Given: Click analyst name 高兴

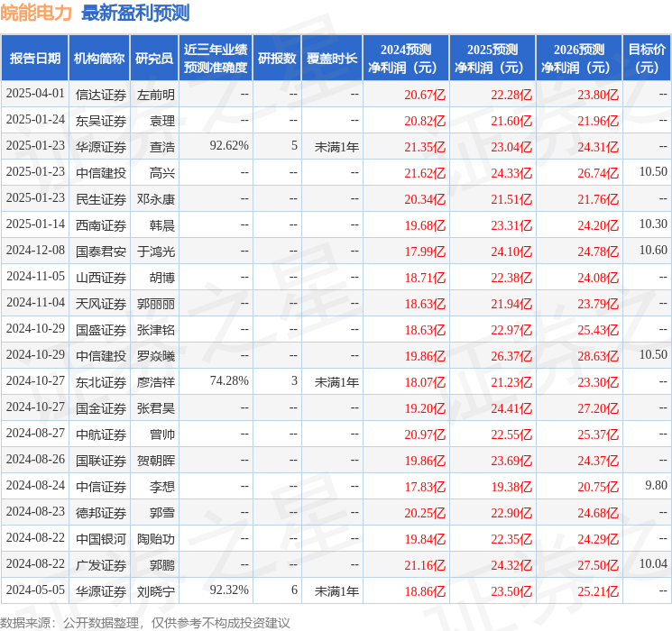Looking at the screenshot, I should (162, 173).
